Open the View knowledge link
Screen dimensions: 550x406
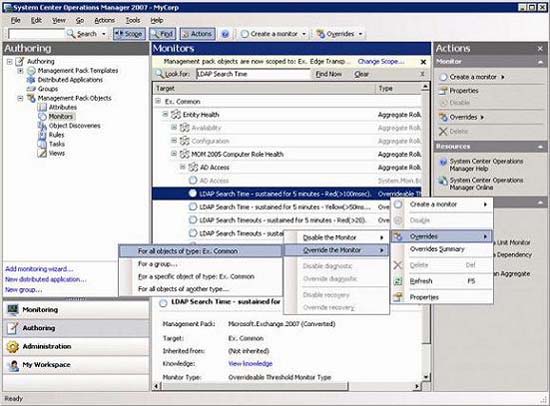(250, 364)
